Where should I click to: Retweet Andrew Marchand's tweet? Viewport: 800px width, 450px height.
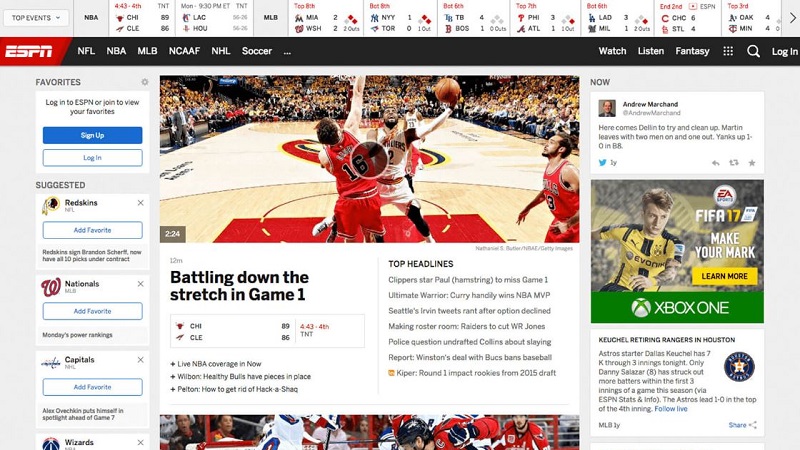pyautogui.click(x=734, y=163)
